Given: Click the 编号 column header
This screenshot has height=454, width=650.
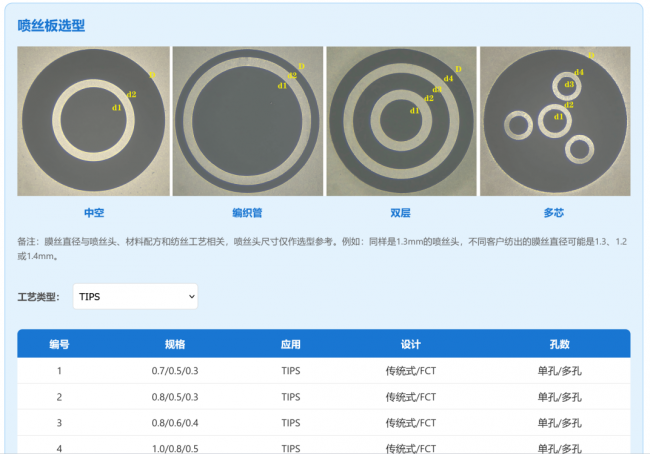Looking at the screenshot, I should [59, 344].
